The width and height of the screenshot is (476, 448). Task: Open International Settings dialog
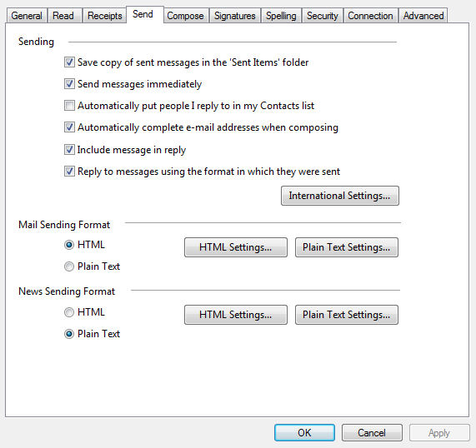coord(339,196)
